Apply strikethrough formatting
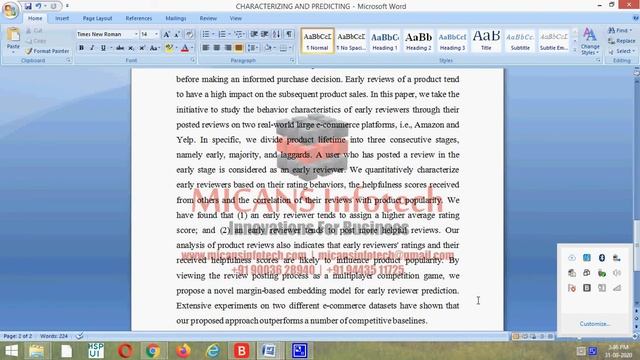The image size is (640, 360). pyautogui.click(x=120, y=48)
